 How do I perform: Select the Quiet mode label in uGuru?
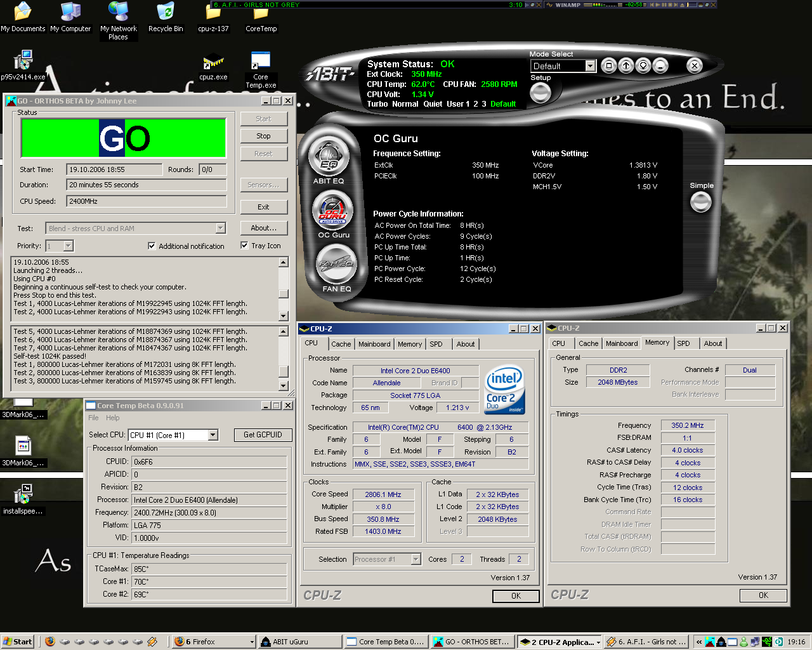[x=433, y=104]
